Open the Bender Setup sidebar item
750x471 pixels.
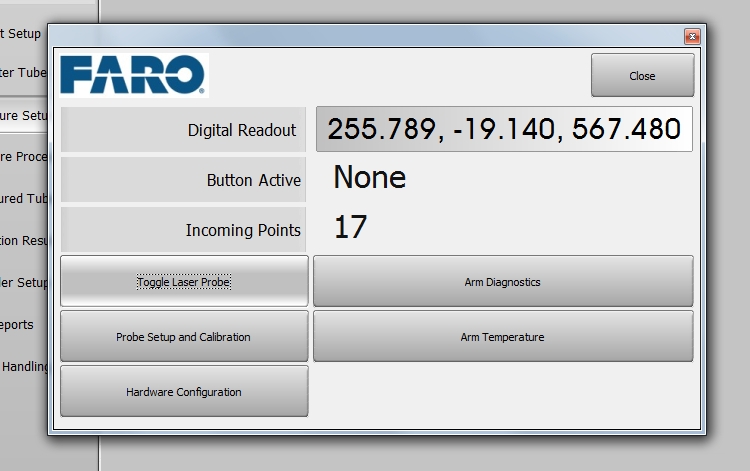click(x=24, y=282)
